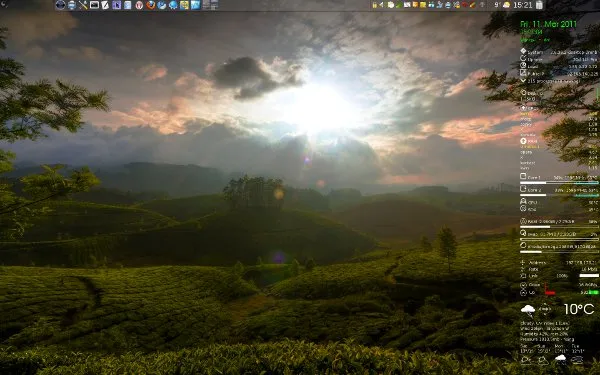Click the Conky System info row

559,52
